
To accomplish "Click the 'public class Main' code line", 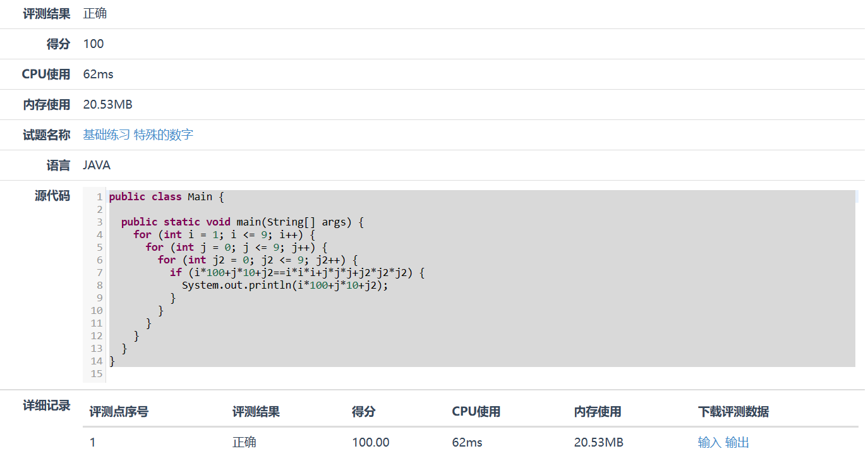I will click(166, 196).
